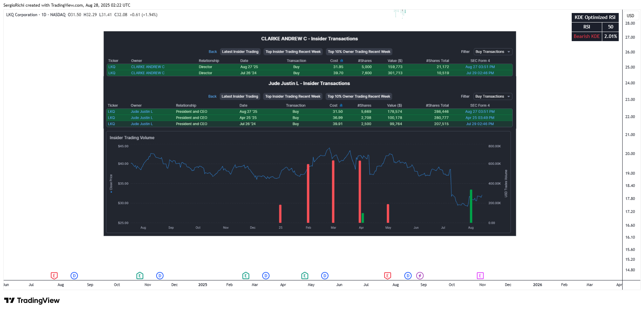Click the red Feb bar in the volume chart
The height and width of the screenshot is (311, 644).
308,194
